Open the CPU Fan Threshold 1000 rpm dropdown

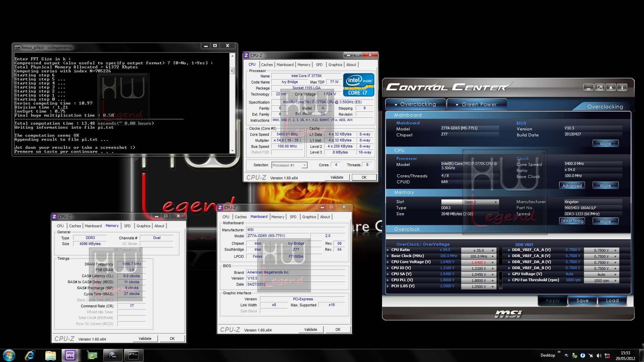coord(601,281)
